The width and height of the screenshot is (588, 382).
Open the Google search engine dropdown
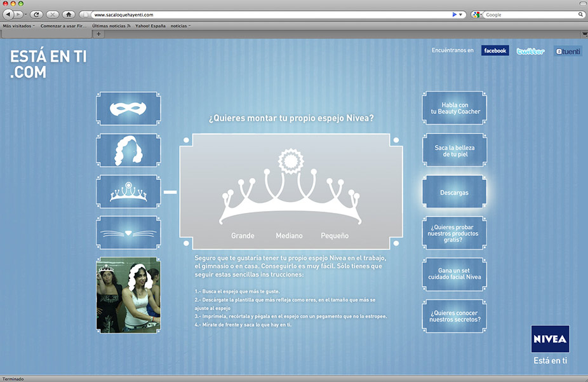pos(476,14)
